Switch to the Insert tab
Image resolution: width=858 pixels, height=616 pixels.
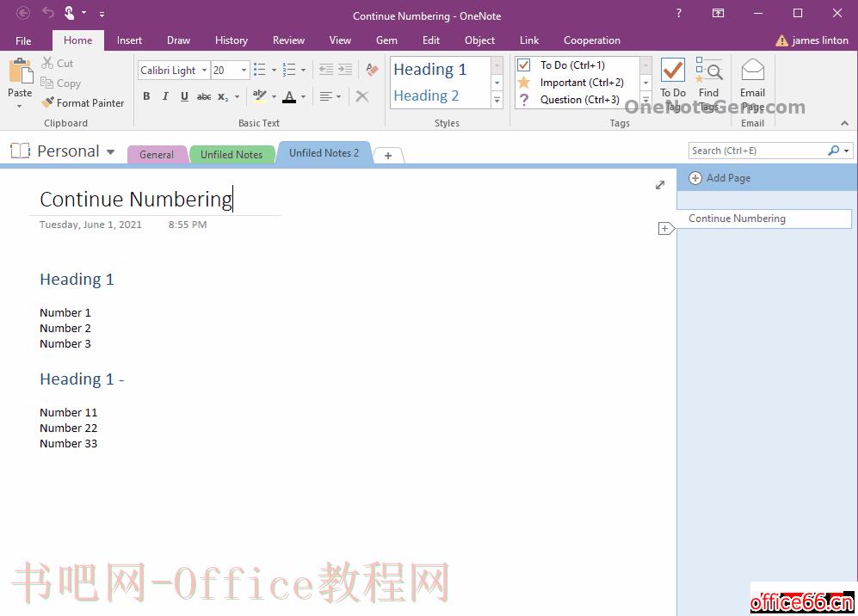(x=129, y=40)
